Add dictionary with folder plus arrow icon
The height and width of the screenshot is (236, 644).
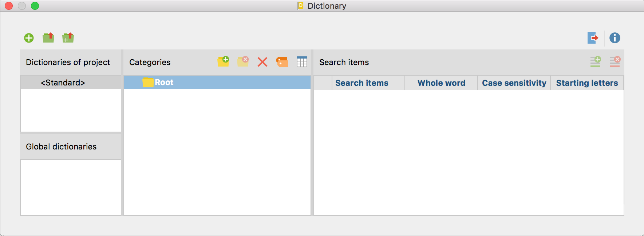tap(68, 37)
